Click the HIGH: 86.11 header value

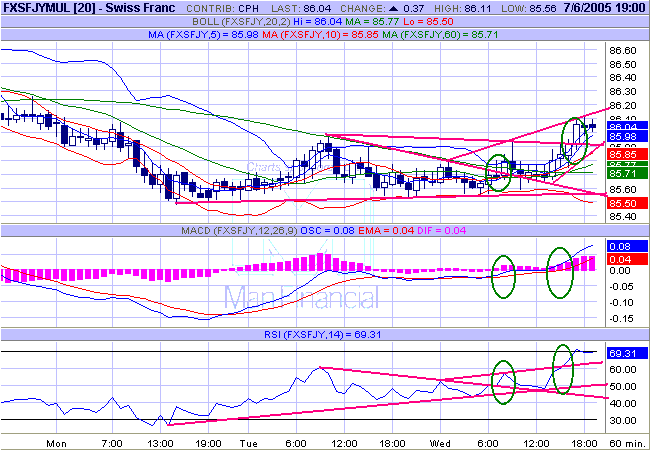click(463, 8)
